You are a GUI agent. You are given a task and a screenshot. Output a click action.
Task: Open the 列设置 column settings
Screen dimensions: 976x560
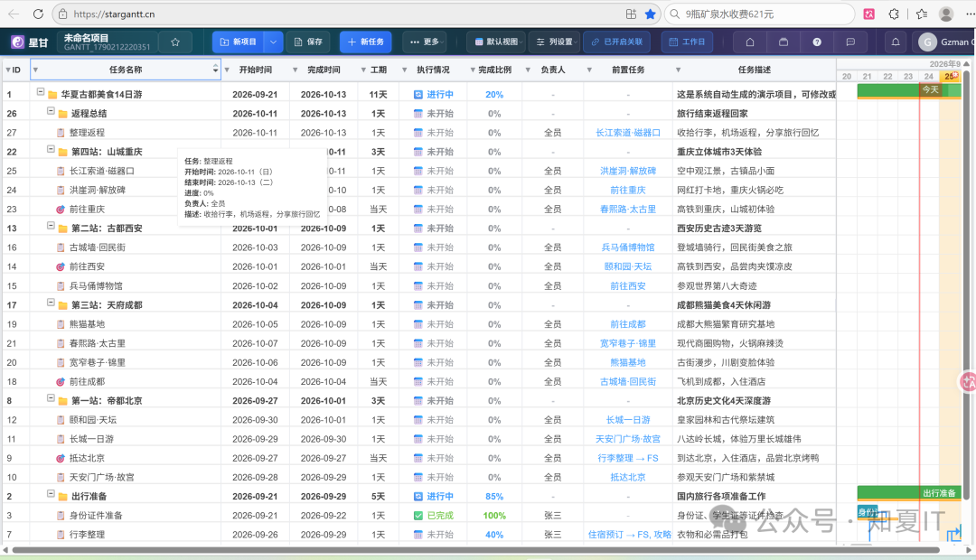(556, 42)
